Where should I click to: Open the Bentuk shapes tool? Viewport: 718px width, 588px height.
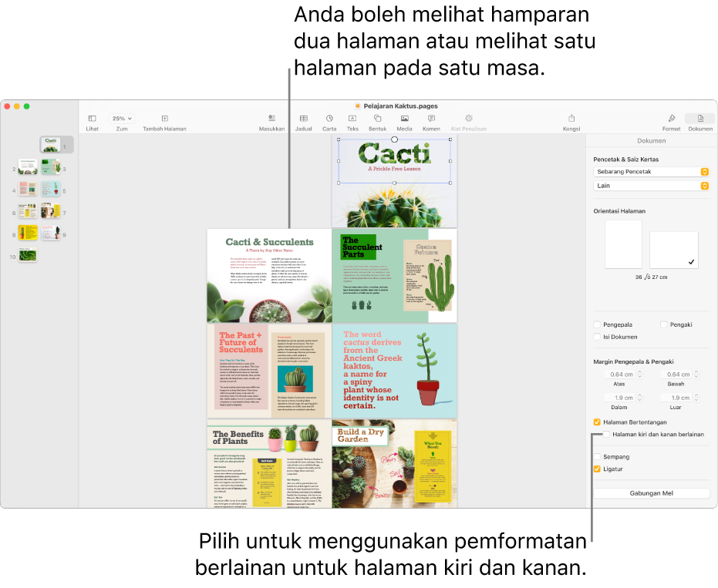[377, 119]
